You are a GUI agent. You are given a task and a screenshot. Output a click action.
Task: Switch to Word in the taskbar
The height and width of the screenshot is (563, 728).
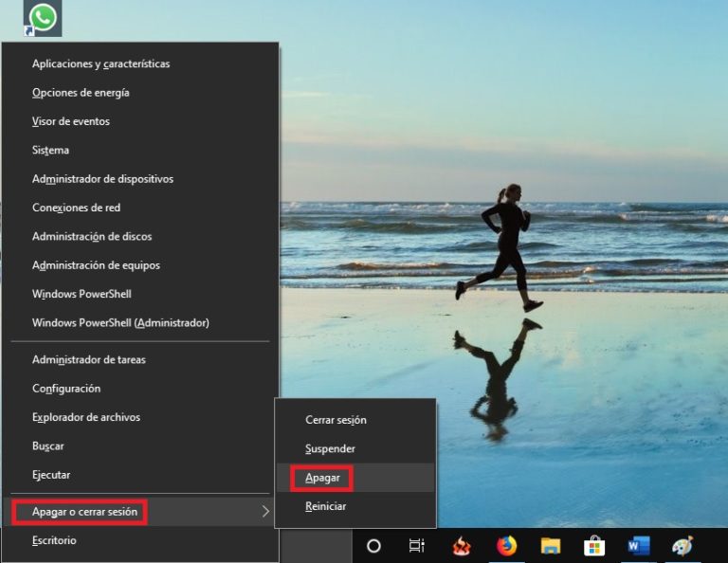[638, 546]
